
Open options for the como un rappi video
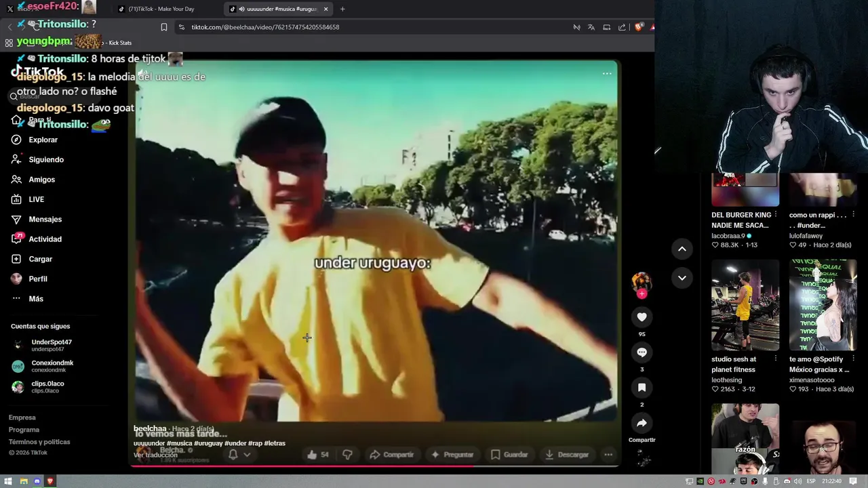click(x=852, y=215)
